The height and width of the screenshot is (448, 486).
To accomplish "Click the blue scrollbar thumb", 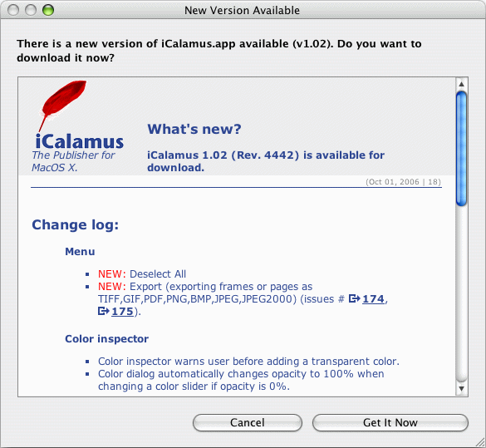I will point(462,149).
